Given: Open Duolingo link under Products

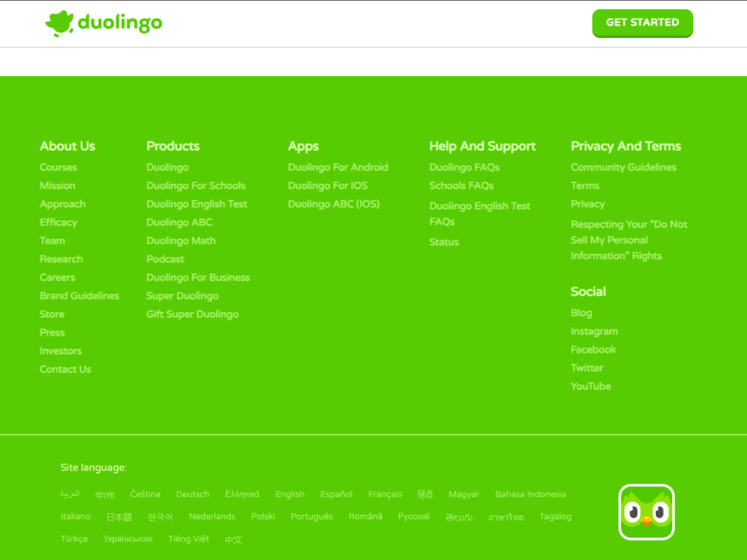Looking at the screenshot, I should coord(167,167).
